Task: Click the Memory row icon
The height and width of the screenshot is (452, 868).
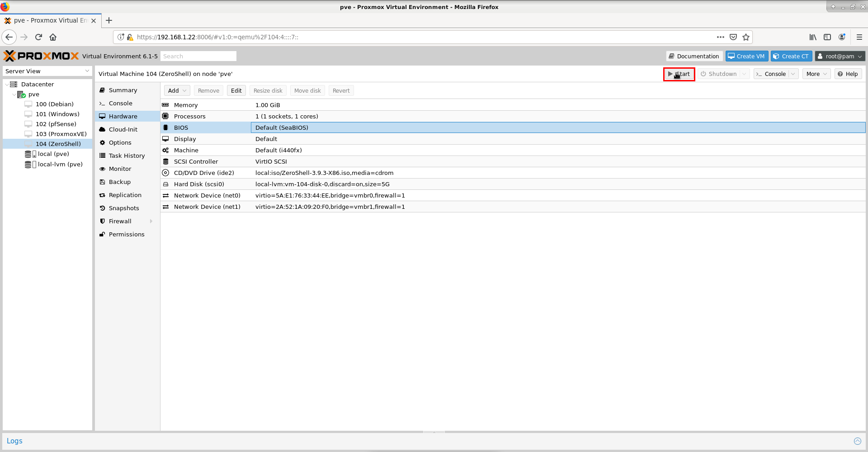Action: coord(165,105)
